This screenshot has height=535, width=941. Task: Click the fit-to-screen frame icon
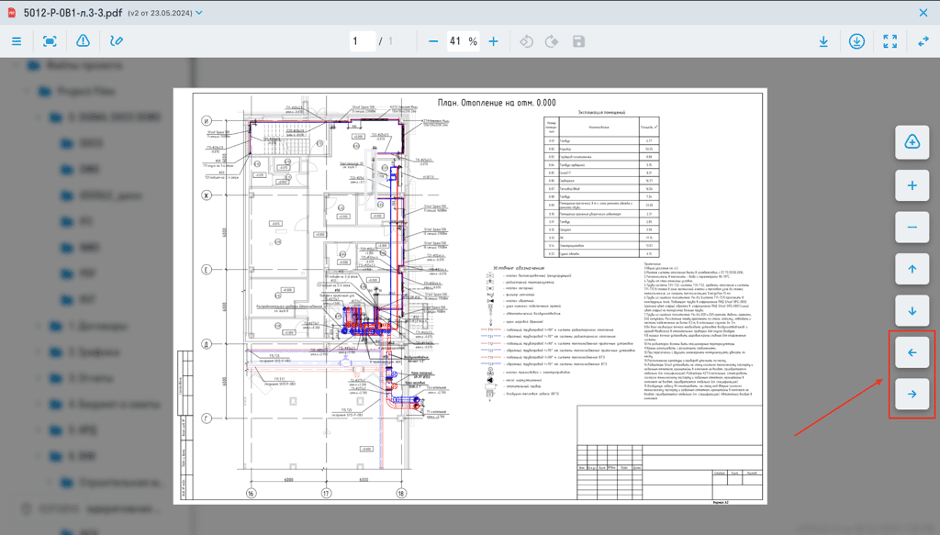49,41
